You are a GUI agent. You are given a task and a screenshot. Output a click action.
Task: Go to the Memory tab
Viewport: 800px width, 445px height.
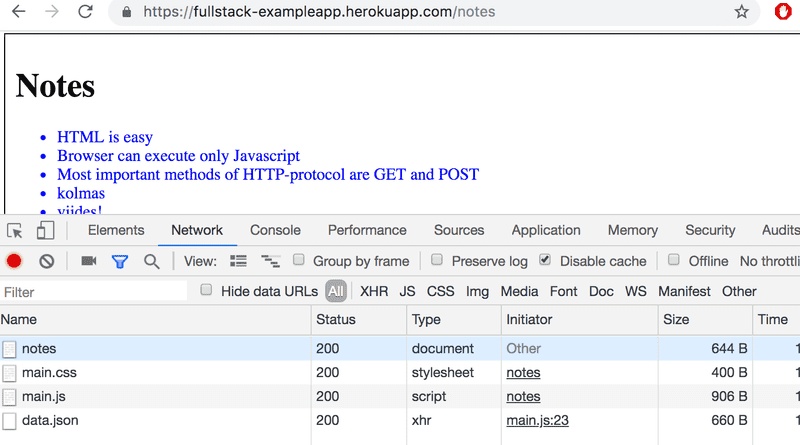pyautogui.click(x=633, y=230)
